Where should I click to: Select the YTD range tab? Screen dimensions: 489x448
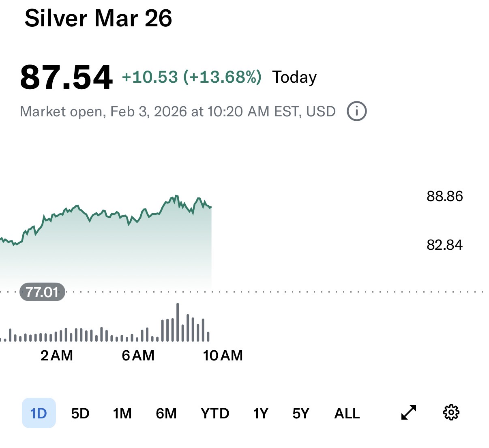215,413
